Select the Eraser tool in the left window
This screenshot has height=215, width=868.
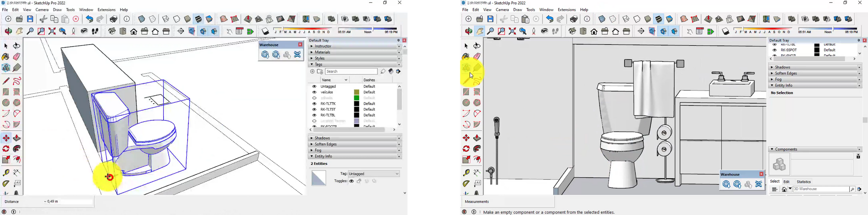[x=17, y=57]
